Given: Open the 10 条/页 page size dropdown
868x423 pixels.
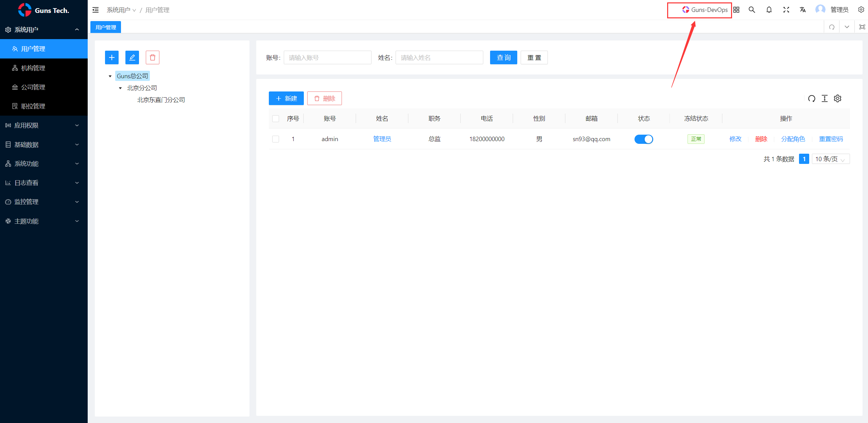Looking at the screenshot, I should pyautogui.click(x=830, y=159).
